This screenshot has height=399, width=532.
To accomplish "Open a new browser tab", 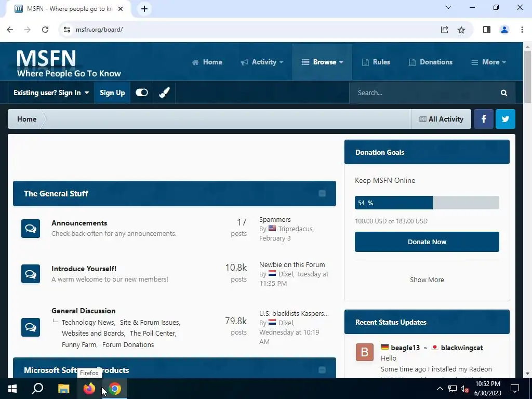I will click(x=144, y=9).
